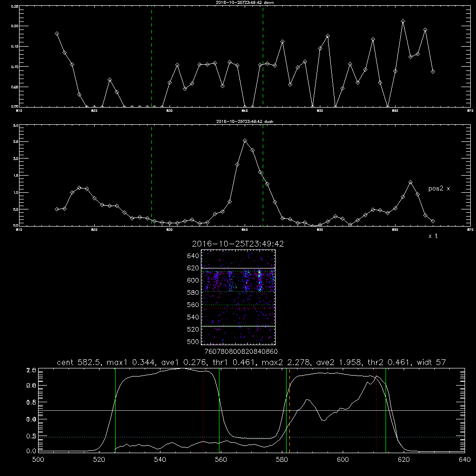The height and width of the screenshot is (476, 476).
Task: Click x-axis label 810 under dawn plot
Action: pos(19,111)
